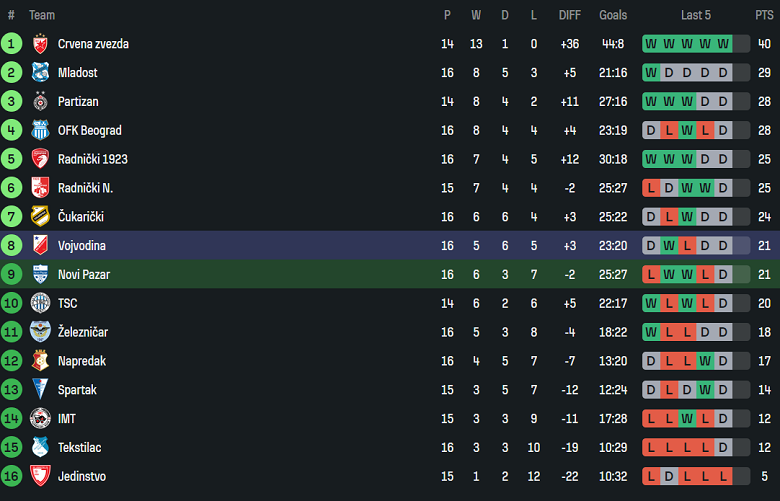Click the Vojvodina team logo
780x501 pixels.
coord(40,246)
